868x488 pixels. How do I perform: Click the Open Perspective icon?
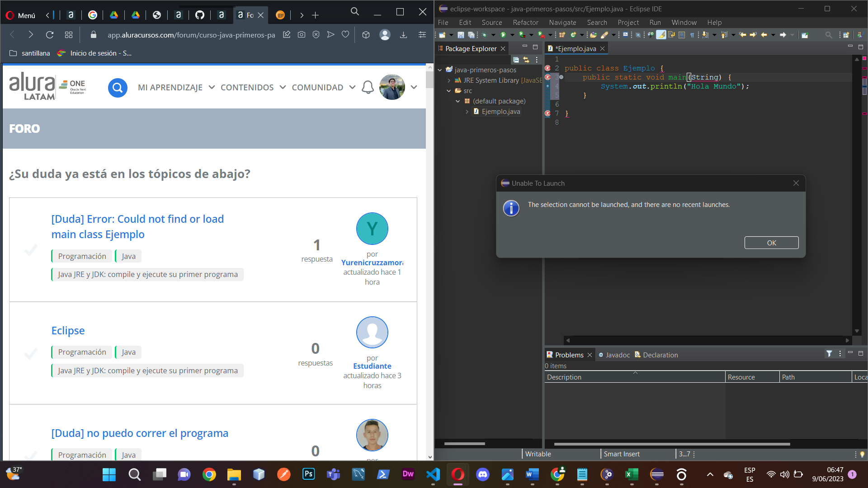tap(846, 35)
